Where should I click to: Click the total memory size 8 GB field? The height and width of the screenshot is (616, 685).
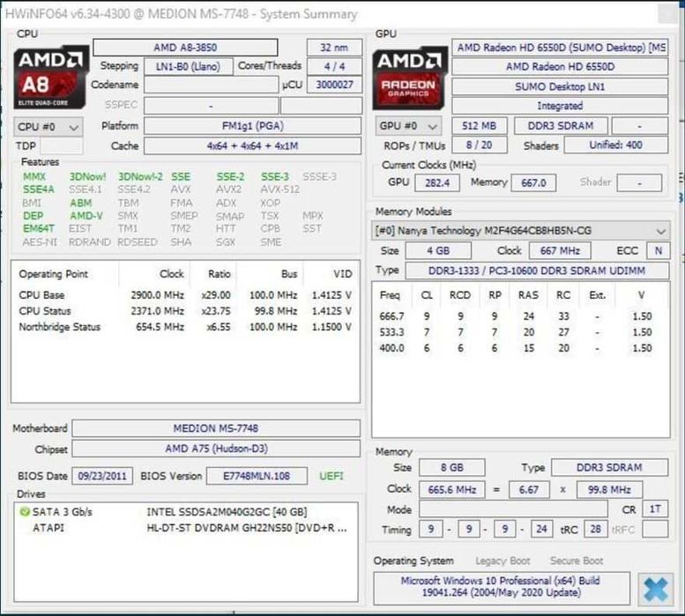(451, 468)
